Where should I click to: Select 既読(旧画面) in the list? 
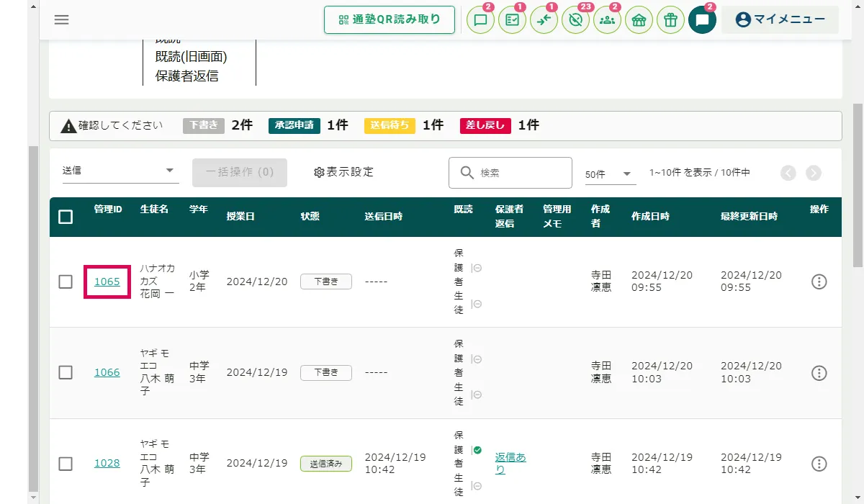(192, 57)
